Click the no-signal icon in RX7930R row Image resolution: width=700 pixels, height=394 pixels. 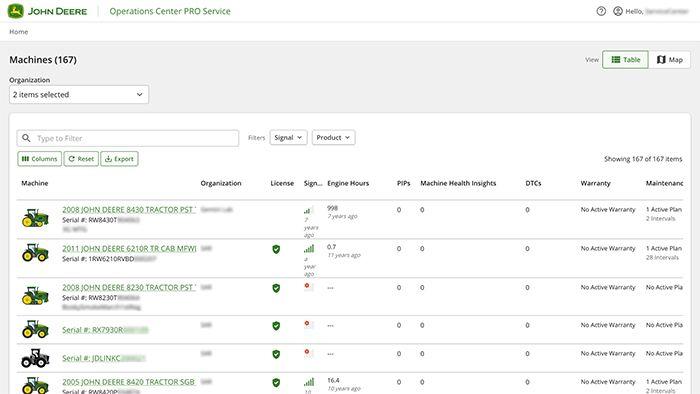tap(308, 324)
